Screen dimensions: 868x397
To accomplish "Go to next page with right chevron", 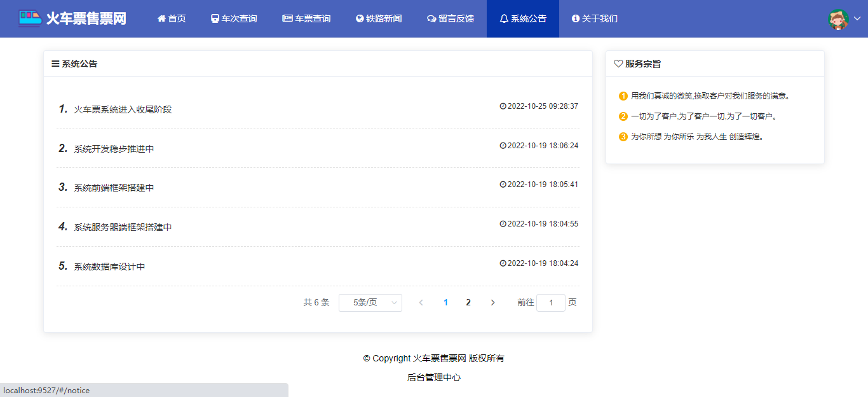I will (x=492, y=303).
